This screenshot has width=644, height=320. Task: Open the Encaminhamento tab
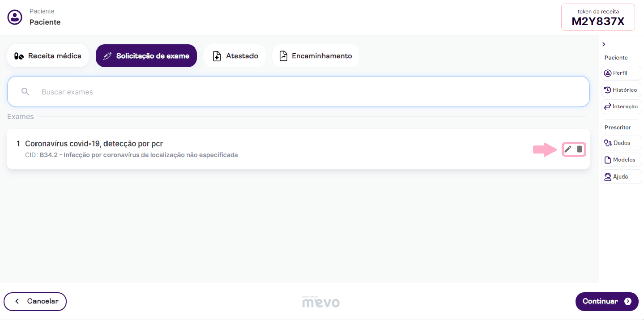pos(316,56)
